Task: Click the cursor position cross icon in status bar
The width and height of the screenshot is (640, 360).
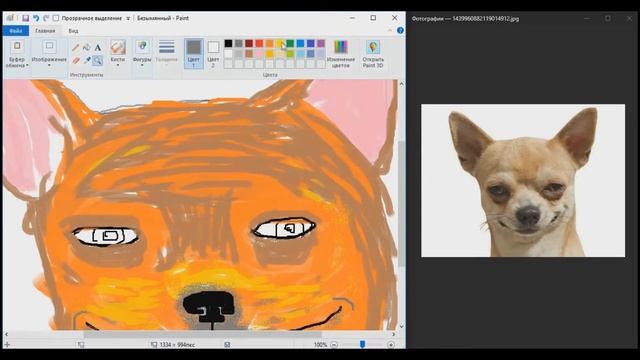Action: (7, 344)
